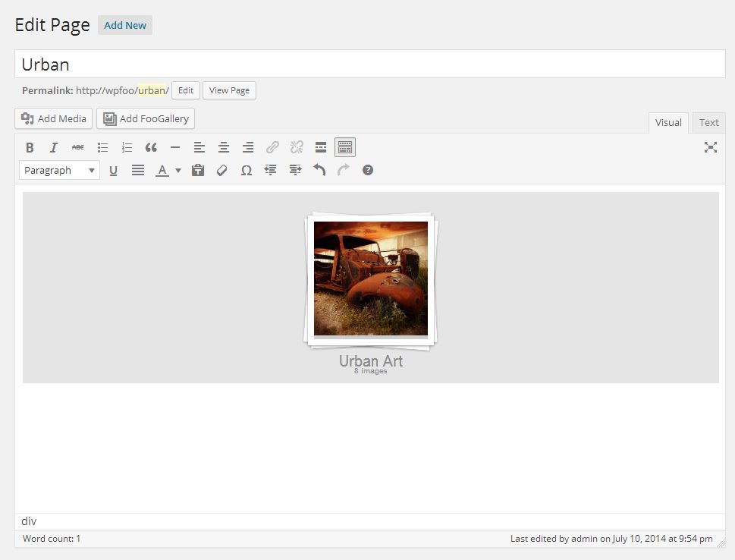Switch to the Text editor tab
This screenshot has width=735, height=560.
pyautogui.click(x=708, y=122)
